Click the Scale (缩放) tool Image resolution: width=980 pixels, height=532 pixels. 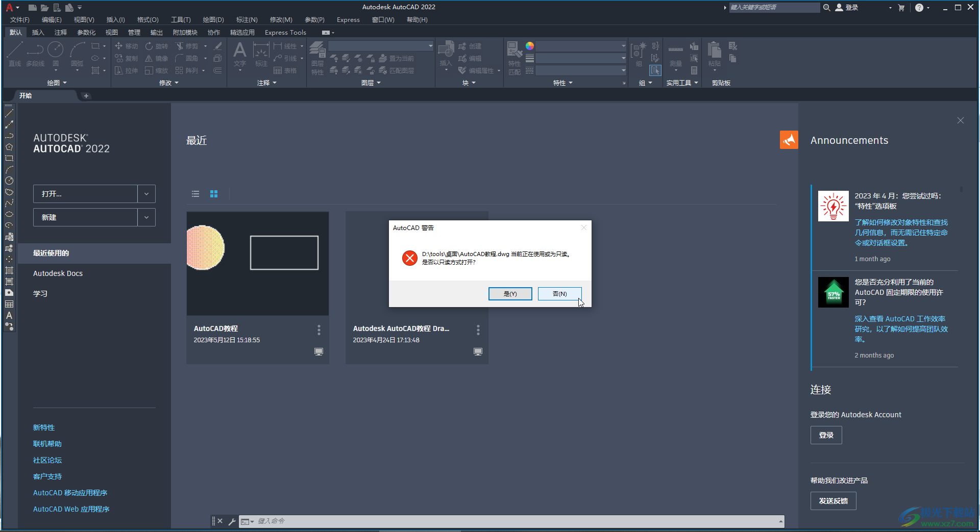(156, 70)
